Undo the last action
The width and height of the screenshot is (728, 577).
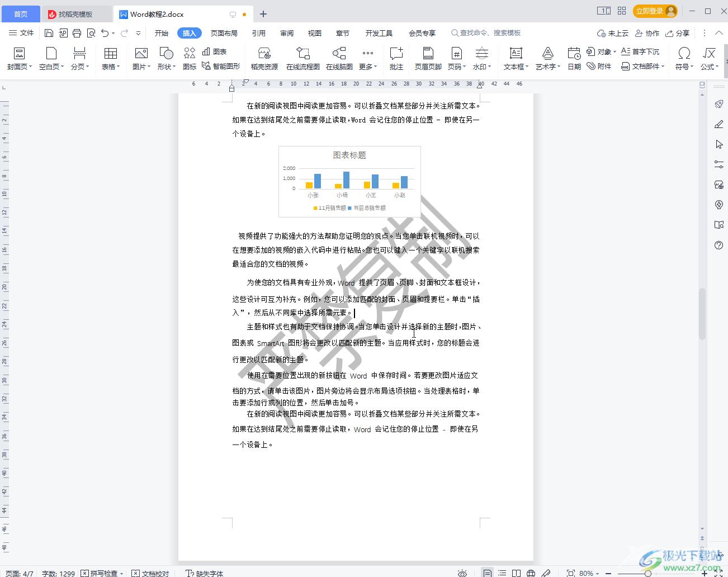(x=105, y=33)
